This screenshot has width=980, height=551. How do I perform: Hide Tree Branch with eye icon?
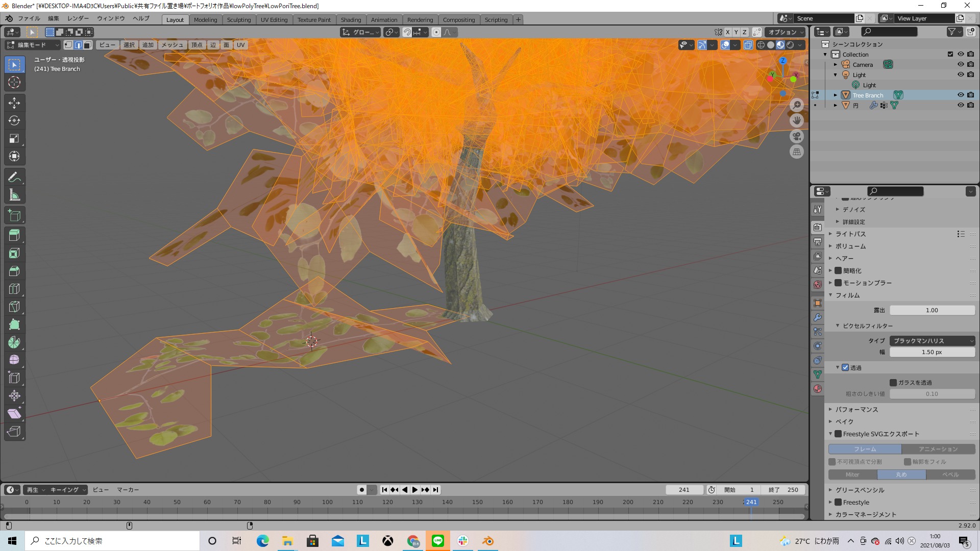(960, 95)
